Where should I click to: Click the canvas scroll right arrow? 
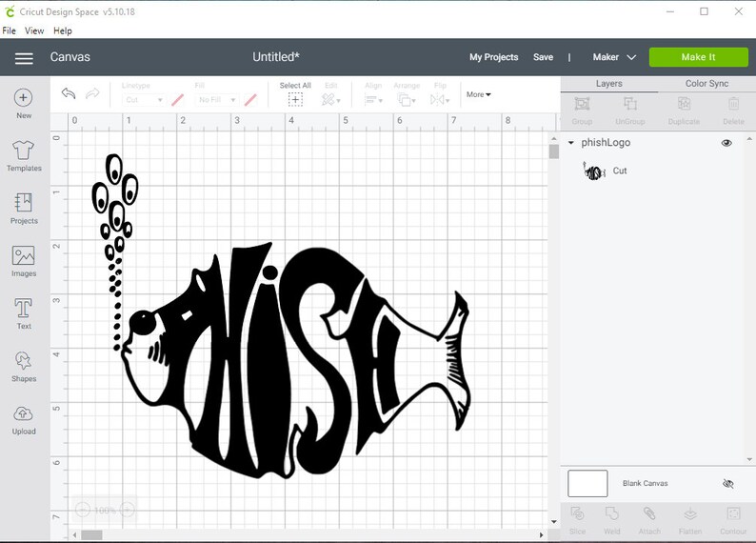pos(541,534)
